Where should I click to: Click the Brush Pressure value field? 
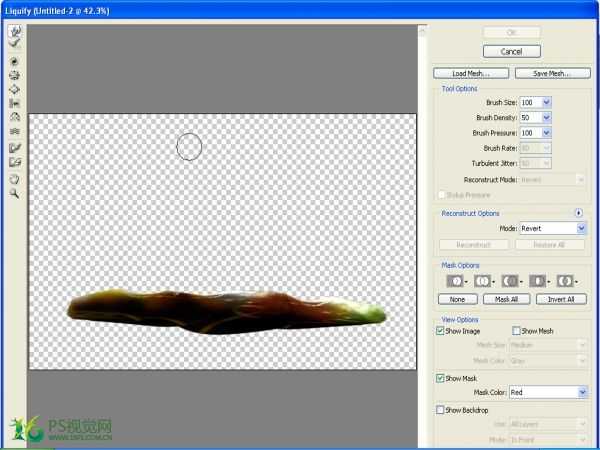530,133
